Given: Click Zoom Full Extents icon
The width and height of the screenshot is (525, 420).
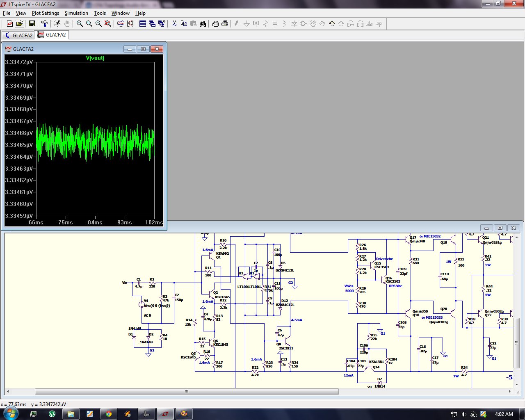Looking at the screenshot, I should pyautogui.click(x=108, y=24).
